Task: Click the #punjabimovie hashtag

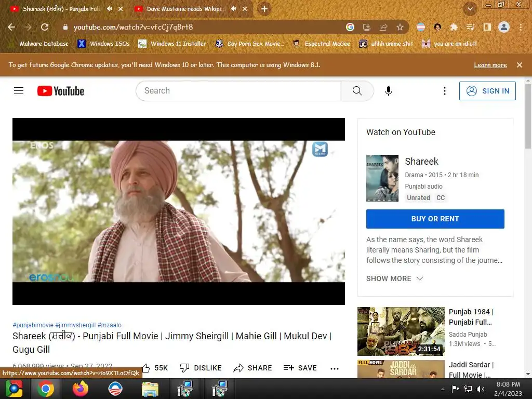Action: pyautogui.click(x=33, y=325)
